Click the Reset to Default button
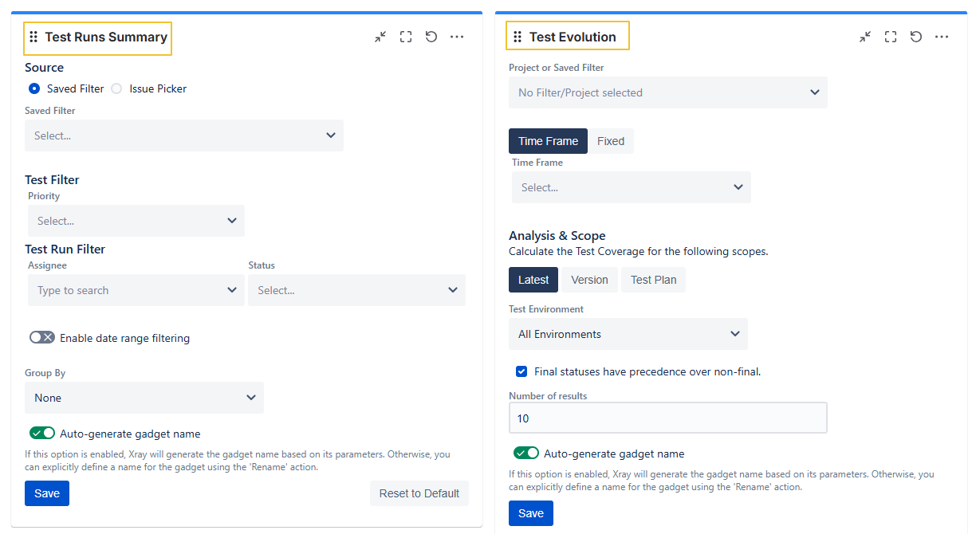 coord(419,493)
